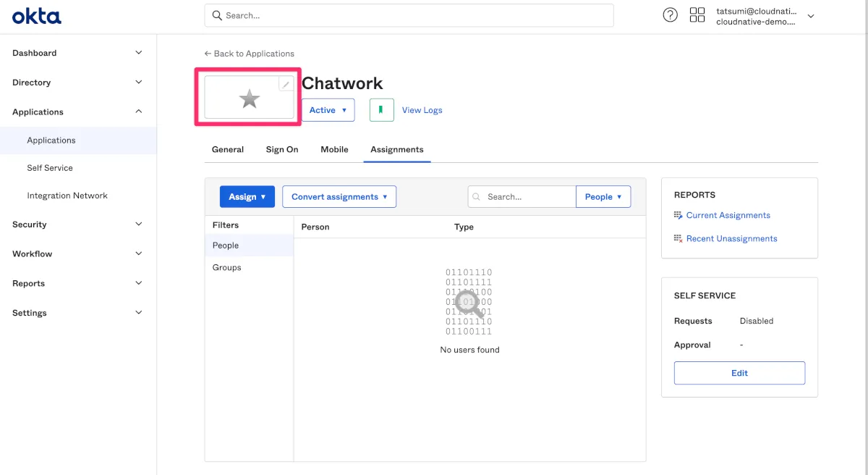Image resolution: width=868 pixels, height=475 pixels.
Task: Click the View Logs link
Action: point(422,110)
